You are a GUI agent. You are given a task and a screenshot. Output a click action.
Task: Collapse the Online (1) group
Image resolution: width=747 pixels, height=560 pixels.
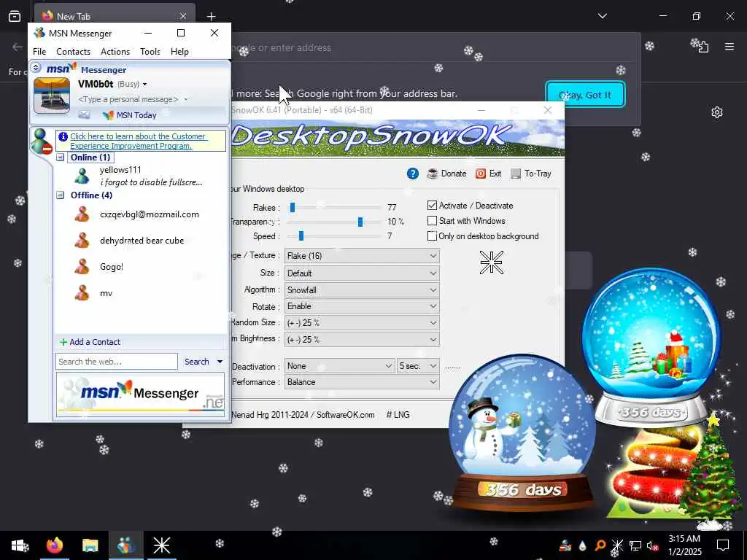click(61, 157)
